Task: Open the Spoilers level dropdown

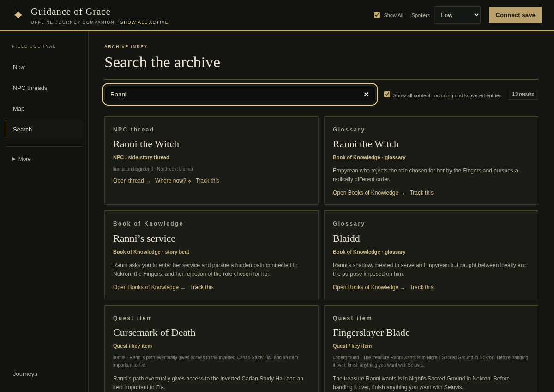Action: pyautogui.click(x=457, y=15)
